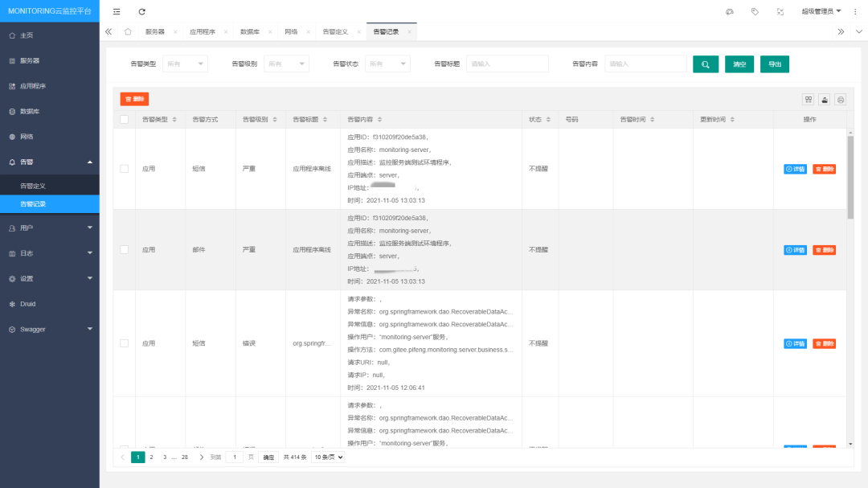Switch to the 告警定义 tab
The width and height of the screenshot is (868, 488).
click(x=335, y=32)
